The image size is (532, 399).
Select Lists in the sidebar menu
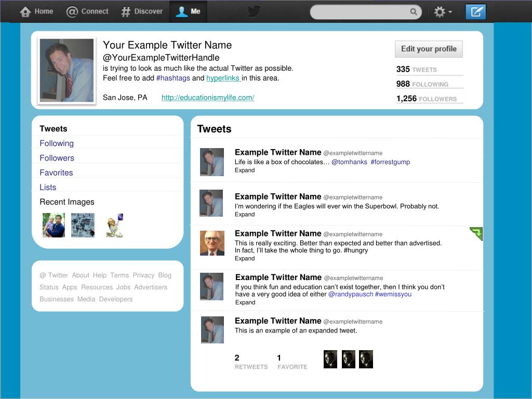(48, 187)
